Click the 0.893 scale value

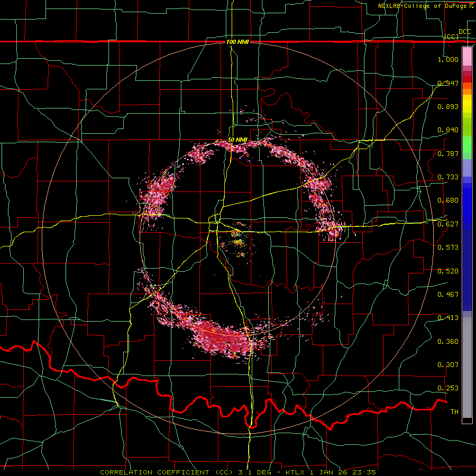tap(448, 106)
